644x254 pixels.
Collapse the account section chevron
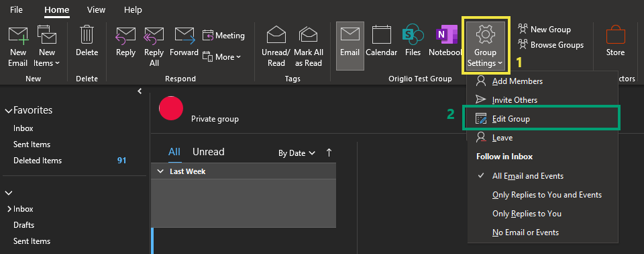[8, 193]
